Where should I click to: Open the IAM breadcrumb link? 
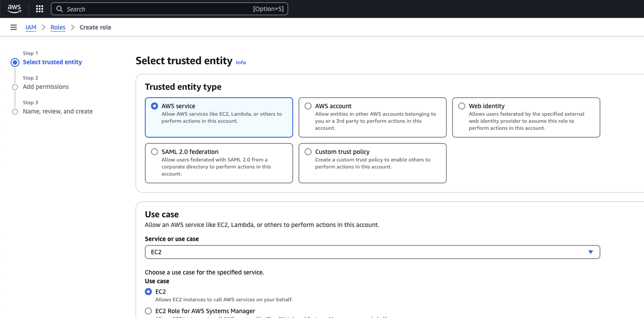tap(31, 27)
